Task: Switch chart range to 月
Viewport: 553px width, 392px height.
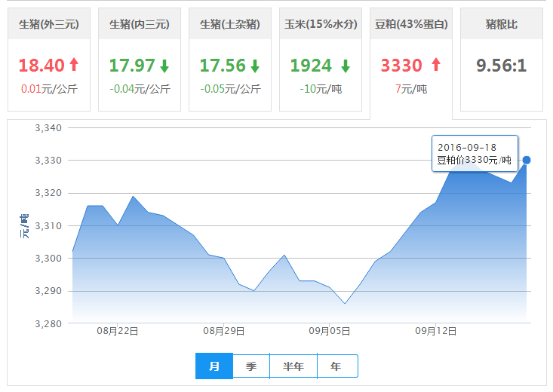Action: tap(214, 366)
